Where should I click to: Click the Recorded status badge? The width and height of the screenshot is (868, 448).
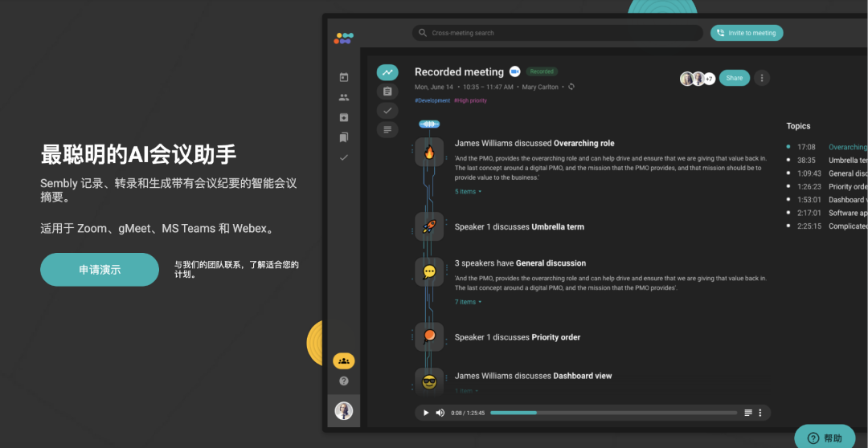click(x=542, y=71)
